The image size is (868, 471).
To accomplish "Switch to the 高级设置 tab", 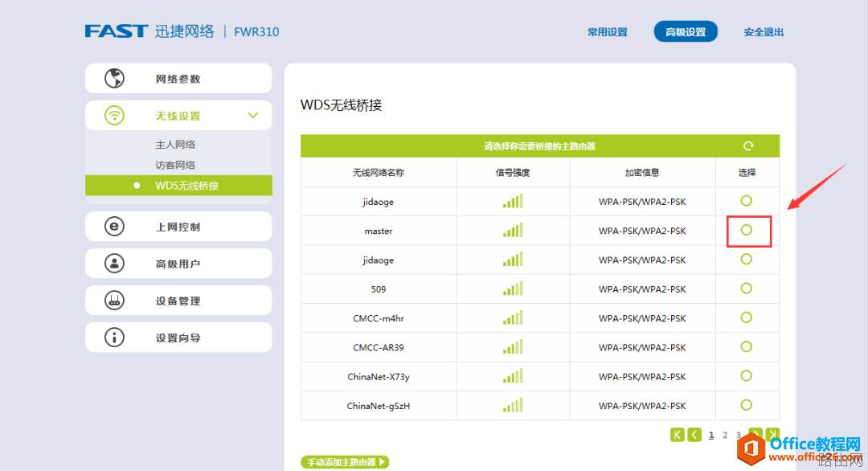I will tap(685, 32).
